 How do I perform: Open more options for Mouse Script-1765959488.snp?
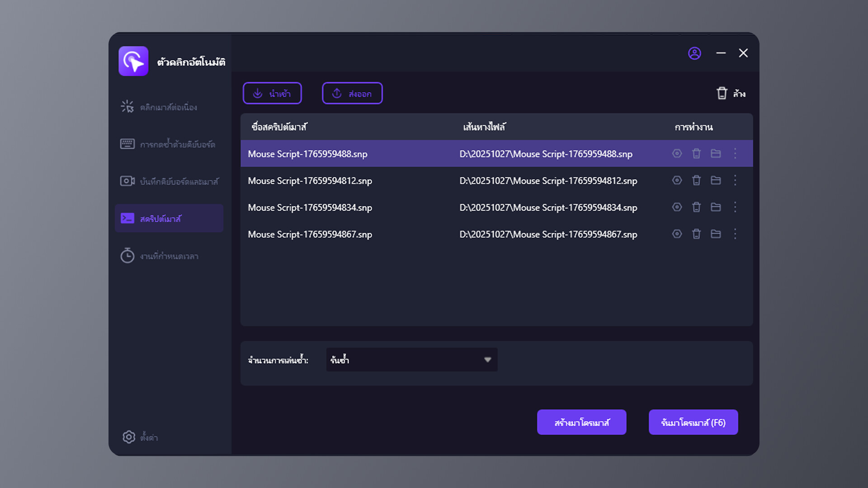(735, 154)
